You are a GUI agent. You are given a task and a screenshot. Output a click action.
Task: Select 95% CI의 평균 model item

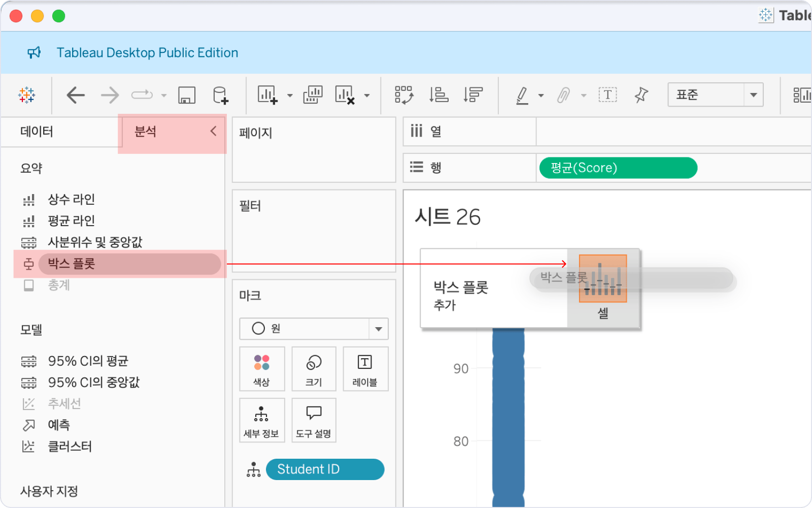[x=88, y=361]
